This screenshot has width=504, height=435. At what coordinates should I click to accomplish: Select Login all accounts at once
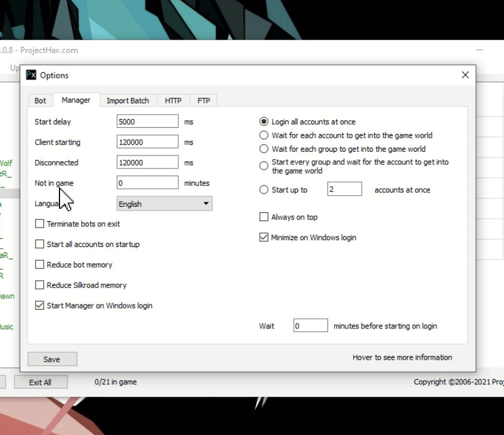(264, 122)
